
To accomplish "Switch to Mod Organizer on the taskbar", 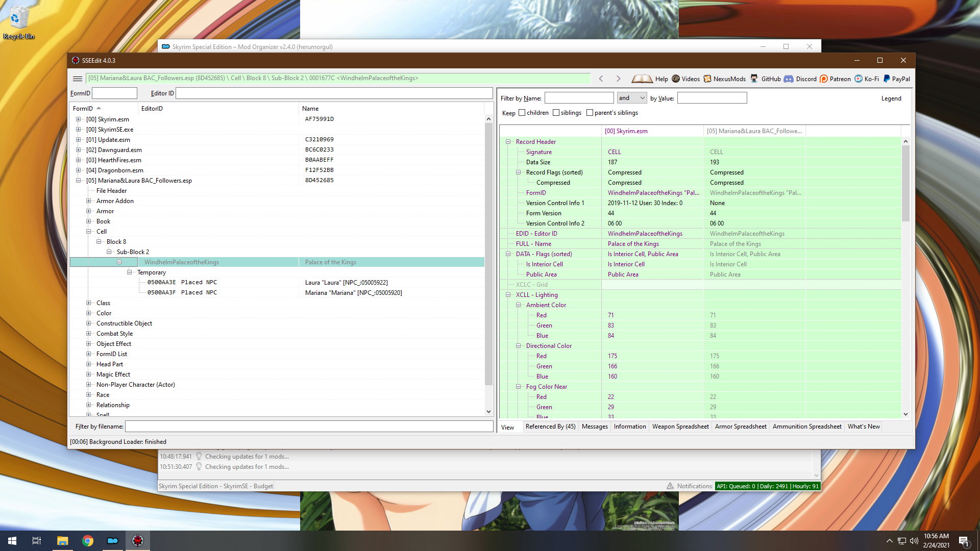I will click(x=113, y=541).
